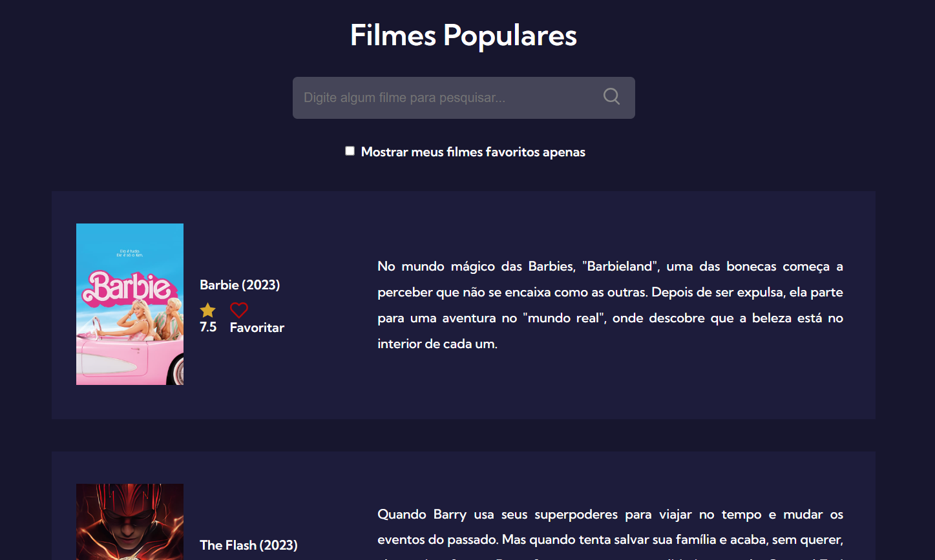This screenshot has height=560, width=935.
Task: Open the Barbie movie poster
Action: click(x=130, y=304)
